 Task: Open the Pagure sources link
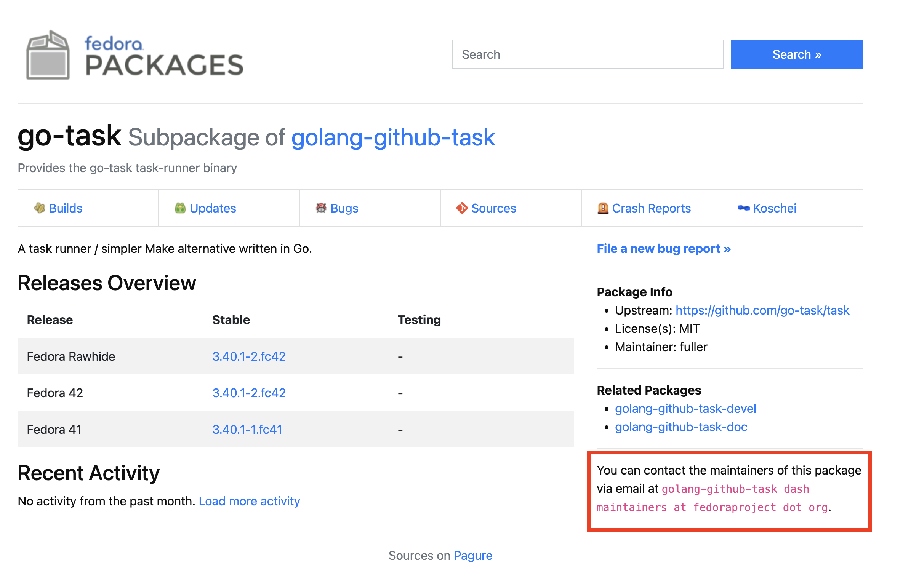[x=473, y=556]
